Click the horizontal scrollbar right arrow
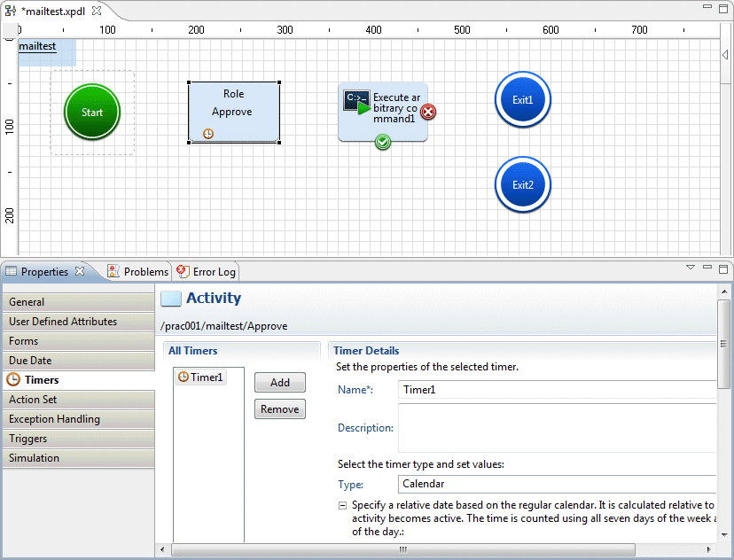The width and height of the screenshot is (734, 560). click(708, 549)
